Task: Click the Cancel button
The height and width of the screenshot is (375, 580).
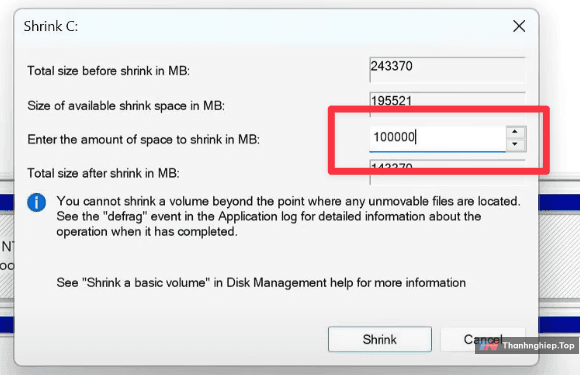Action: click(483, 339)
